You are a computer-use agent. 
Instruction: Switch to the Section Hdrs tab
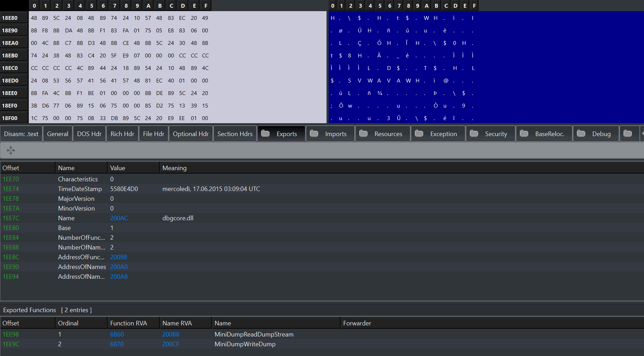pyautogui.click(x=235, y=134)
